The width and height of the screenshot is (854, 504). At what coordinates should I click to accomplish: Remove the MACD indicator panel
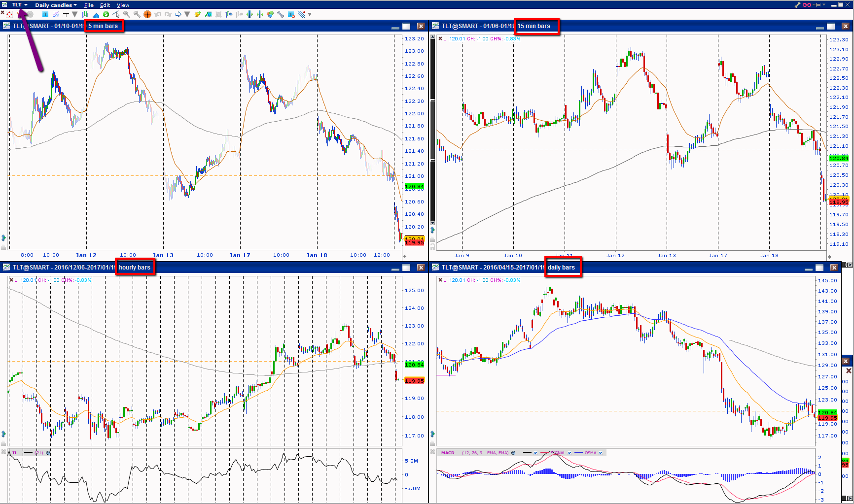(432, 452)
